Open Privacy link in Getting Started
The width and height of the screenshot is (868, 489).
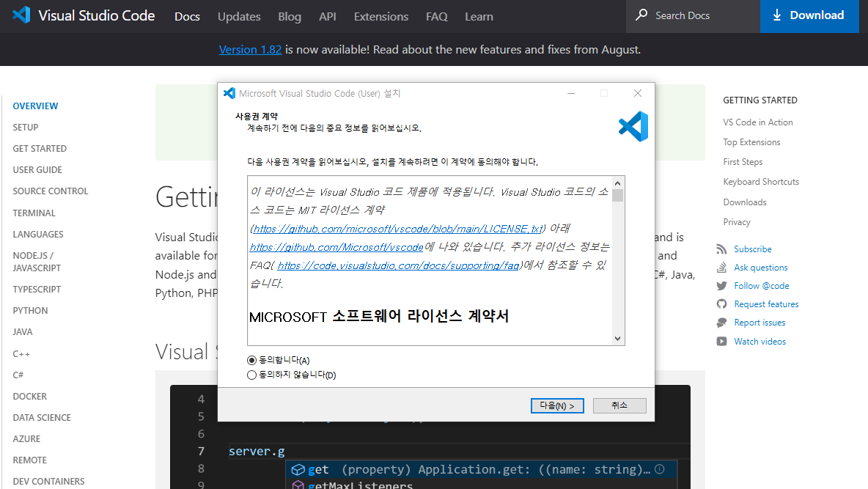pos(737,222)
